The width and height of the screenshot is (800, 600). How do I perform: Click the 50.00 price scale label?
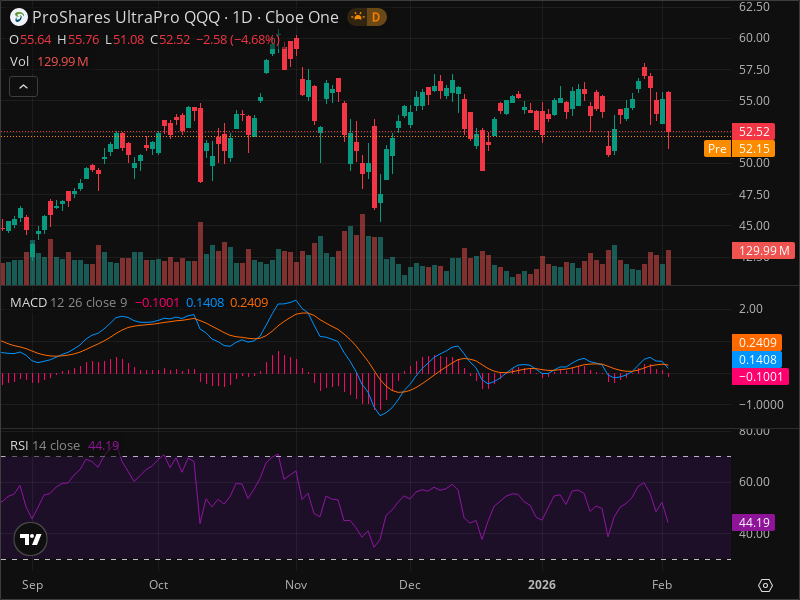coord(754,163)
